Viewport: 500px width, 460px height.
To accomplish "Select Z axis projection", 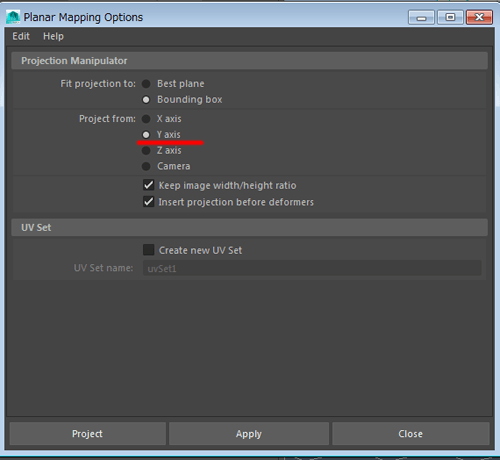I will pyautogui.click(x=146, y=150).
